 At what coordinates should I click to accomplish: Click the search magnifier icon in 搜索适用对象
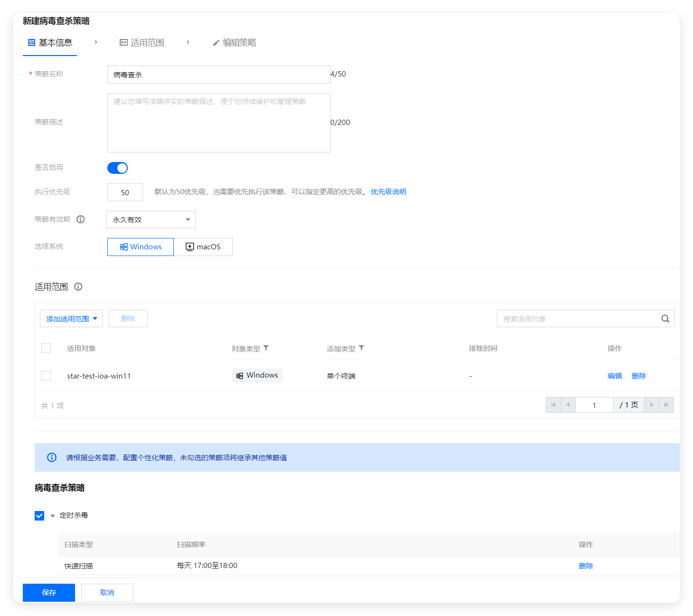[665, 319]
